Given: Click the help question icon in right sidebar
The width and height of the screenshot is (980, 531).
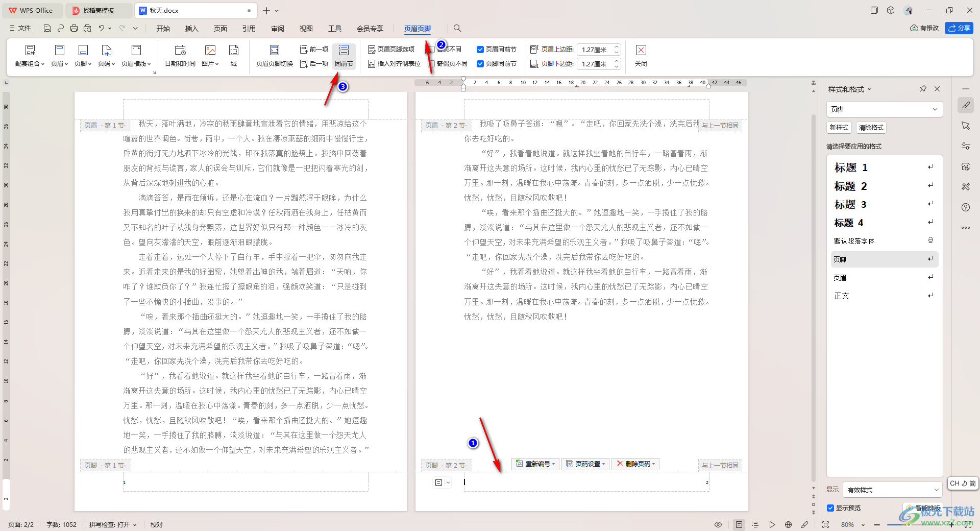Looking at the screenshot, I should [966, 207].
